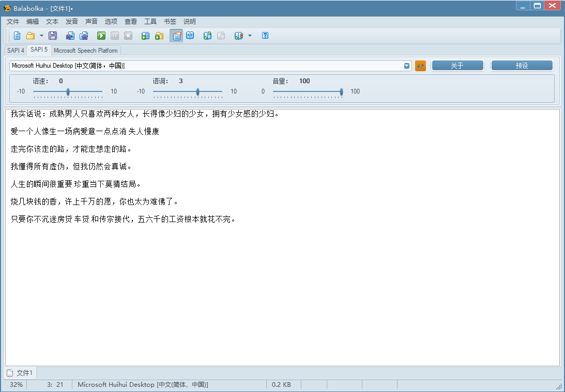Click the line starting with 我实话说
The width and height of the screenshot is (565, 392).
145,114
